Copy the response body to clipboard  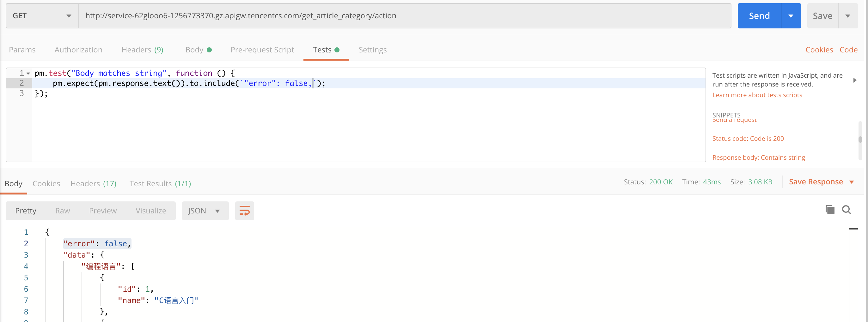tap(829, 210)
